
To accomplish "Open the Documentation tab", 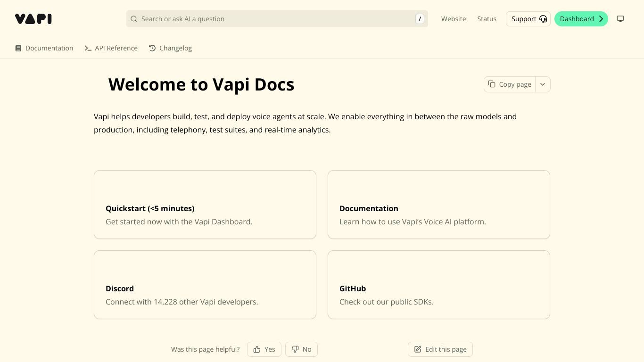I will tap(44, 48).
